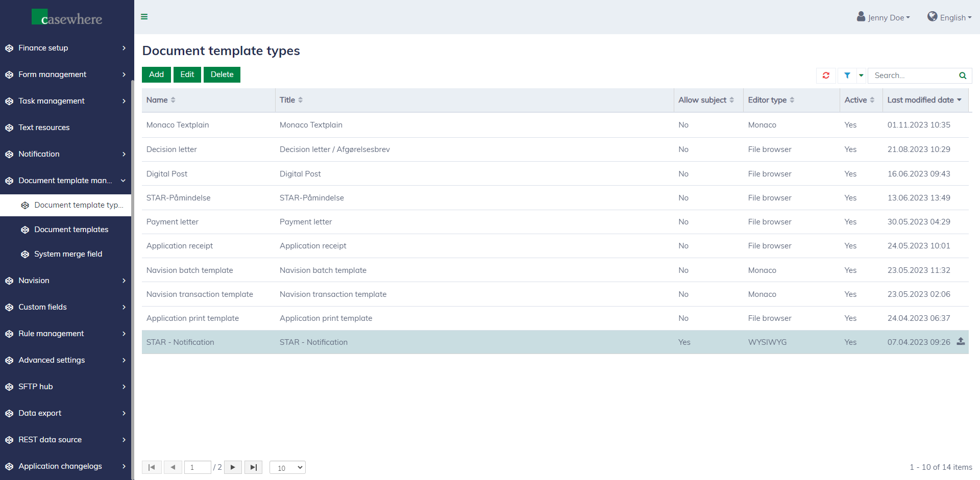
Task: Click into the Search input field
Action: click(x=913, y=75)
